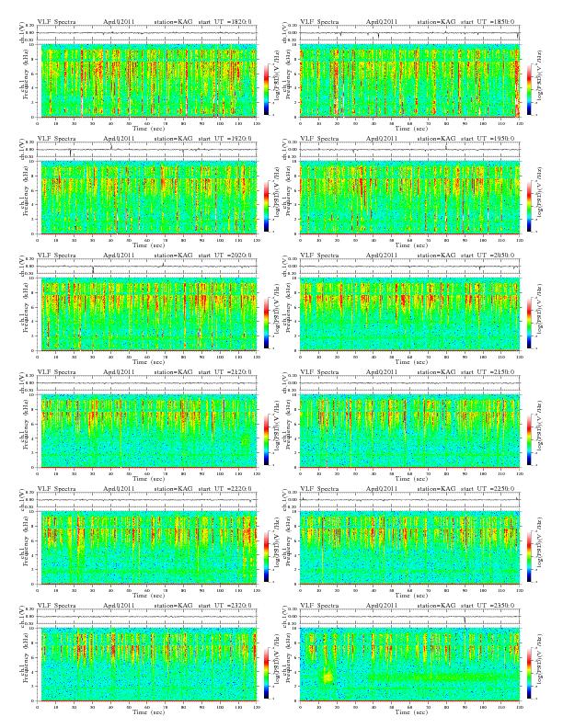
Task: Select the color scale beside the 1920 spectrogram
Action: pyautogui.click(x=266, y=206)
